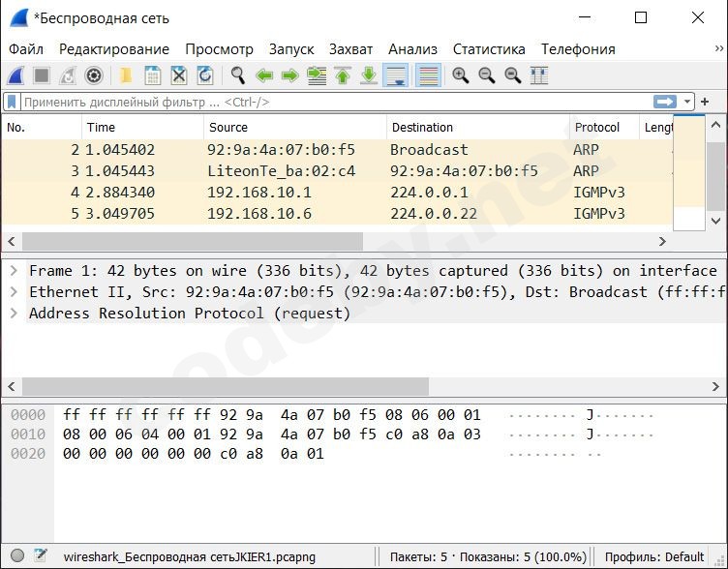The width and height of the screenshot is (728, 569).
Task: Apply the display filter arrow button
Action: [665, 102]
